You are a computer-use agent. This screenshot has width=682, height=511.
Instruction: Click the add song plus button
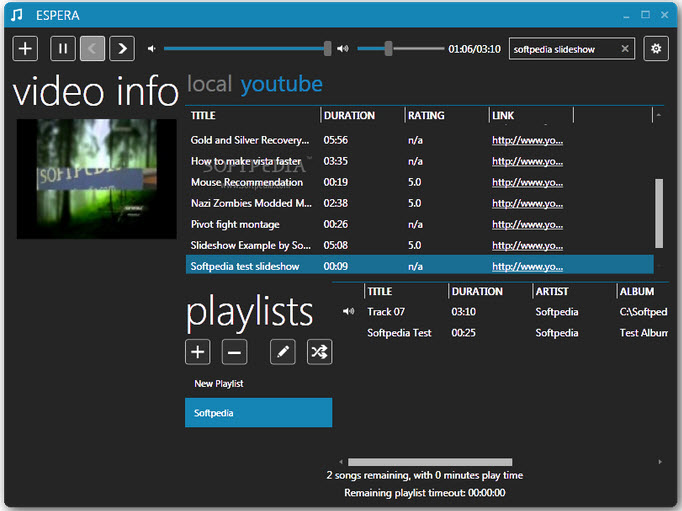point(25,48)
